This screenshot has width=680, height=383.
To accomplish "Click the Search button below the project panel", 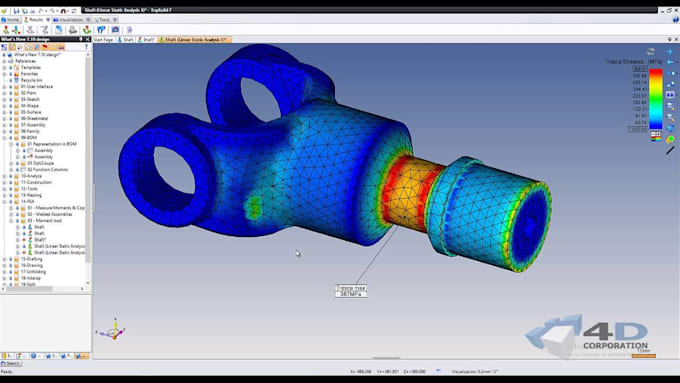I will pos(11,363).
